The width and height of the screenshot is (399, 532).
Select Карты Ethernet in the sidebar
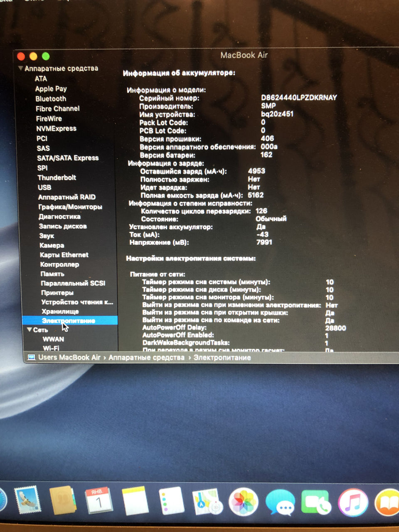(64, 255)
